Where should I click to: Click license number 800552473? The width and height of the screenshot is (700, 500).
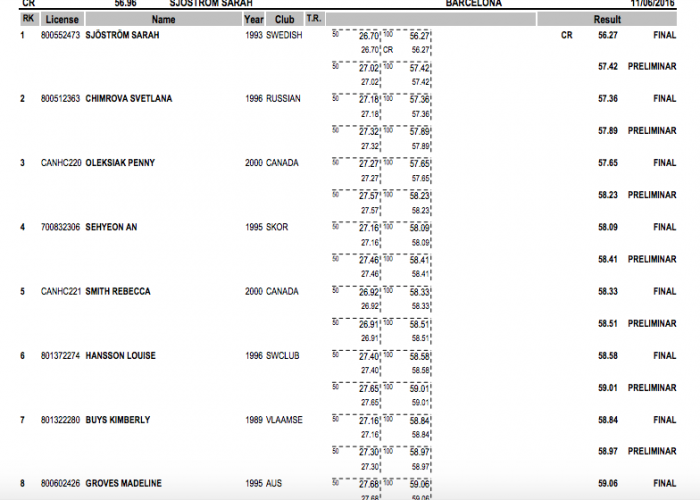(x=60, y=35)
